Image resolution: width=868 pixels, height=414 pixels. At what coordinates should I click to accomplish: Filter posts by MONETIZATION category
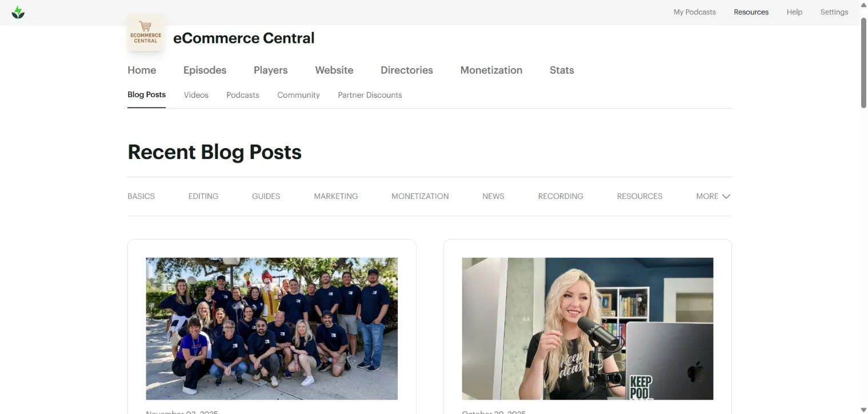(420, 196)
